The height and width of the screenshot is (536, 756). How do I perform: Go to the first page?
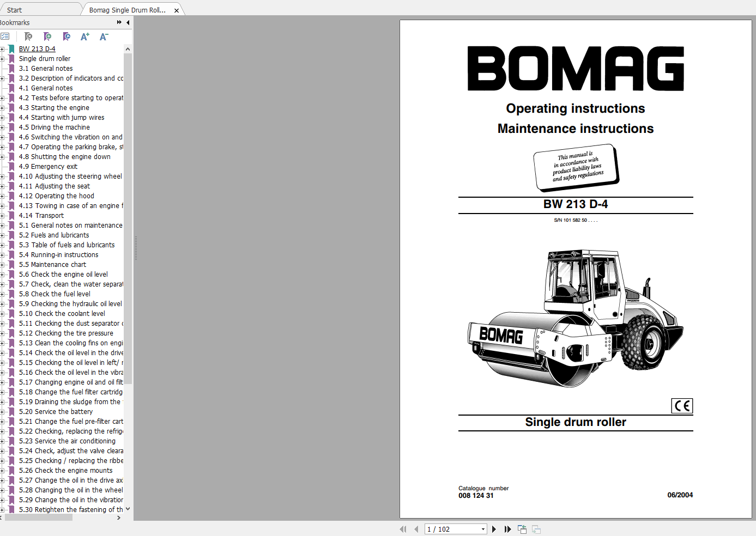coord(403,529)
